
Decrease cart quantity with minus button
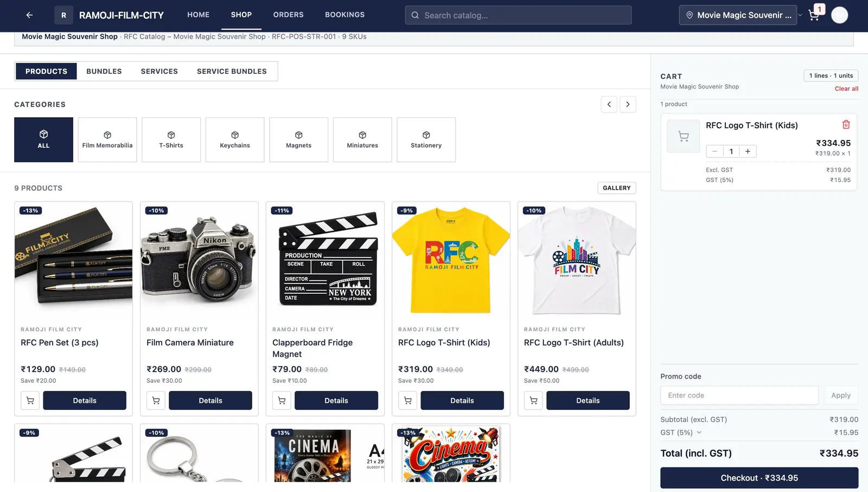click(714, 152)
